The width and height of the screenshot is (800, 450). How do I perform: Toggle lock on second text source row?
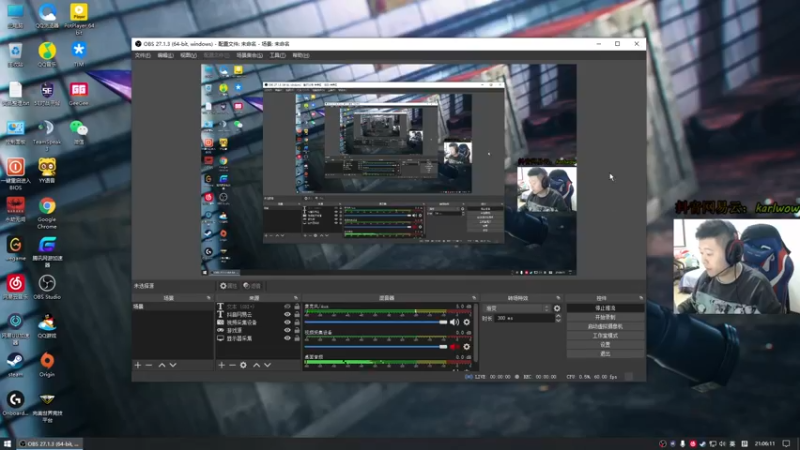pyautogui.click(x=297, y=314)
